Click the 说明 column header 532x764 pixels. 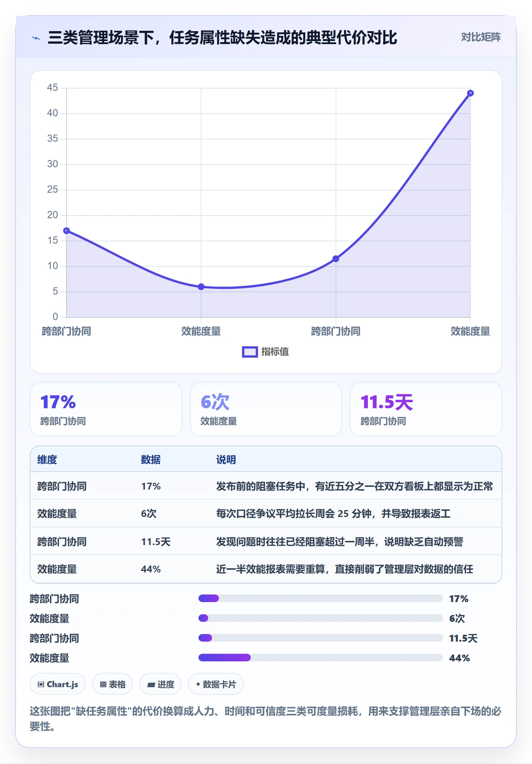click(x=226, y=460)
